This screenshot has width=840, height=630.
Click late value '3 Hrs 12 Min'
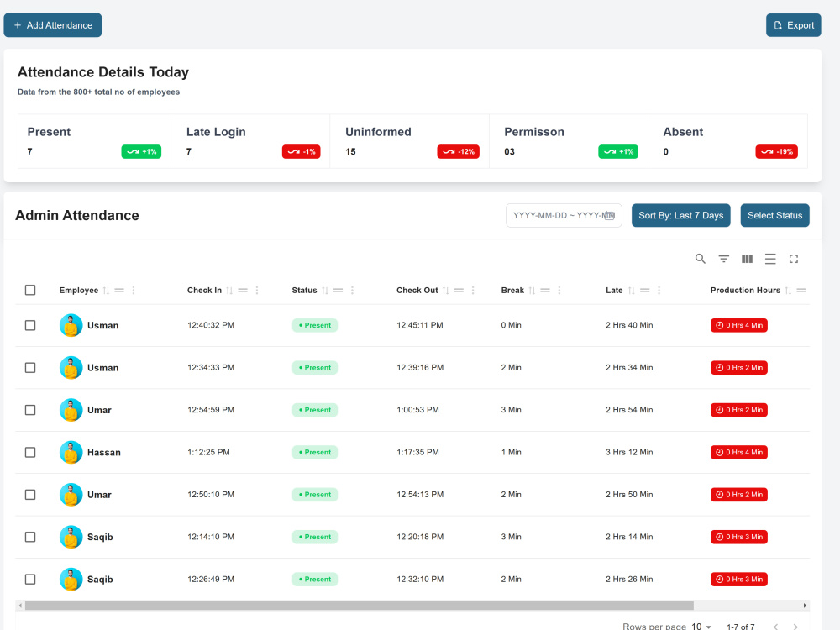(629, 453)
